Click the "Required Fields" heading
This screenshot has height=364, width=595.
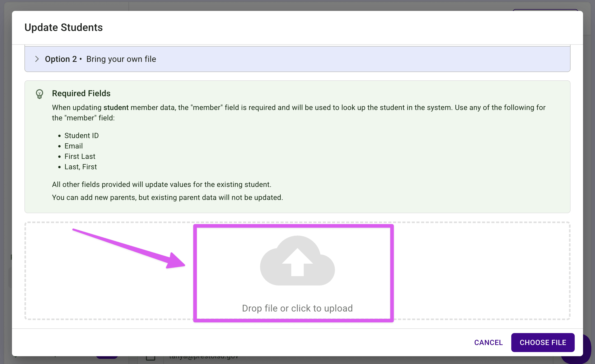point(81,93)
